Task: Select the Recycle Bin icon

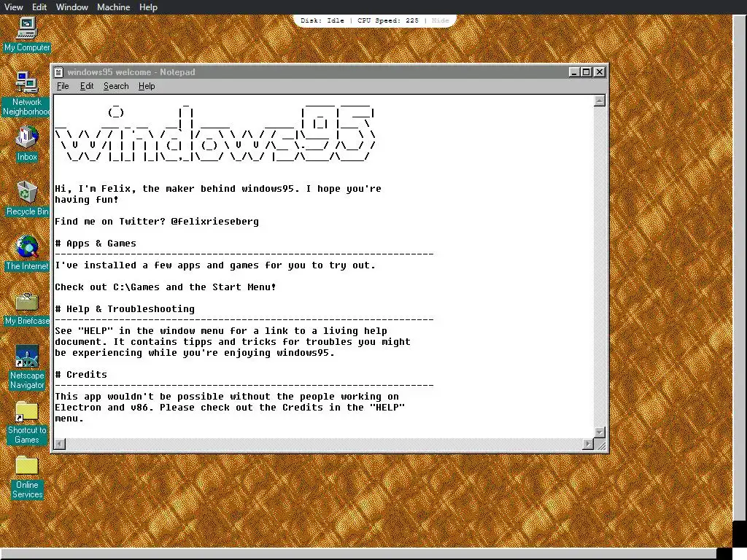Action: [27, 198]
